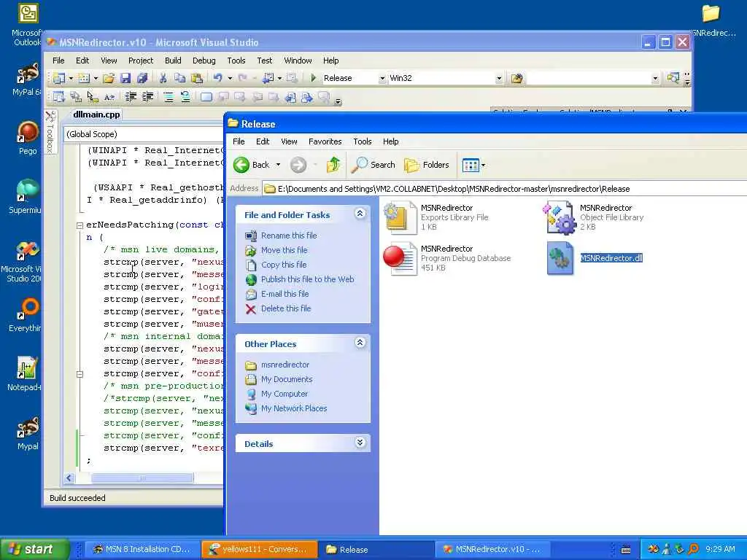The width and height of the screenshot is (747, 560).
Task: Comment out selected lines icon
Action: pos(169,97)
